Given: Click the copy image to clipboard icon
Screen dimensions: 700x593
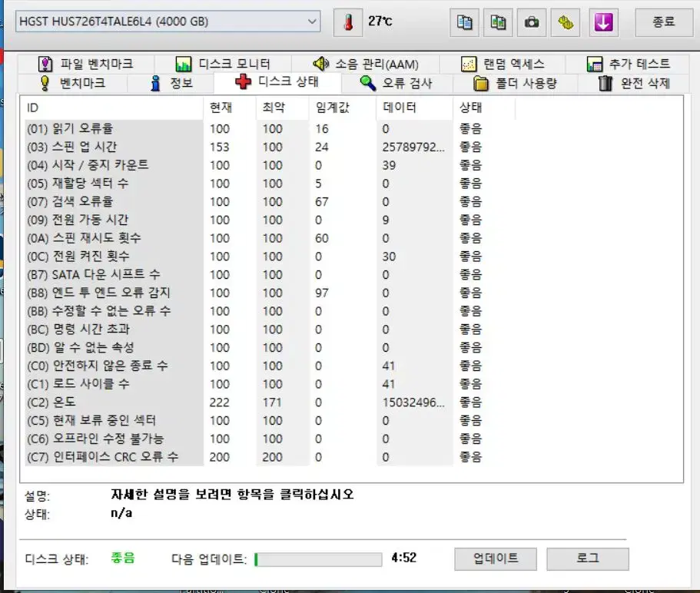Looking at the screenshot, I should tap(498, 21).
